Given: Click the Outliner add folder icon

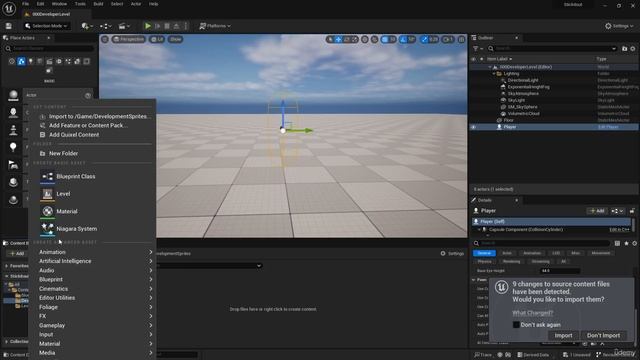Looking at the screenshot, I should tap(624, 49).
